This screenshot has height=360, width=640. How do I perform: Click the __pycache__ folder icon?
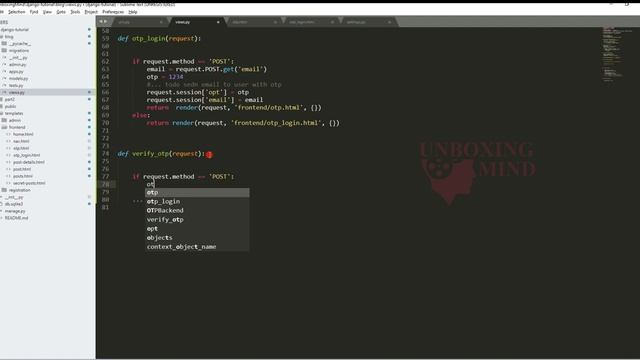4,44
